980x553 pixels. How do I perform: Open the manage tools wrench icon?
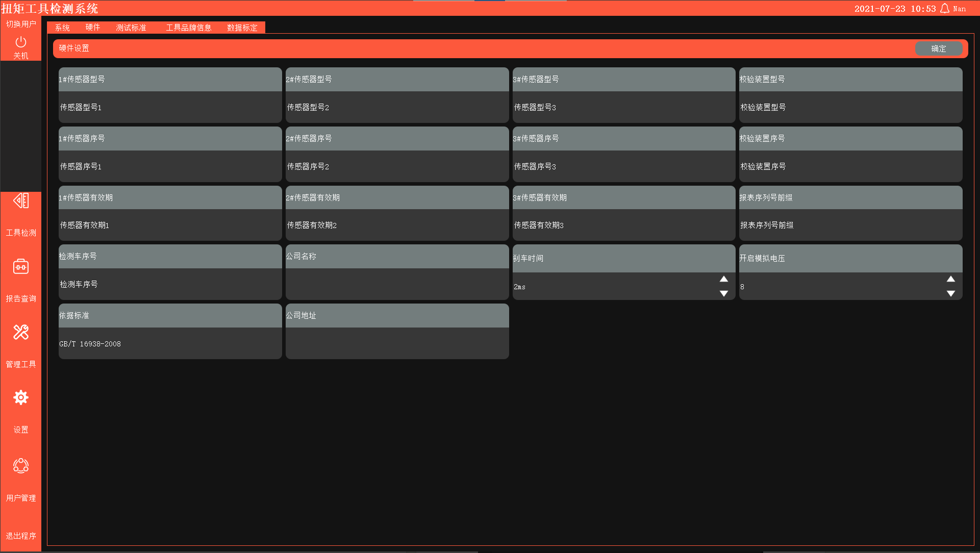tap(21, 332)
